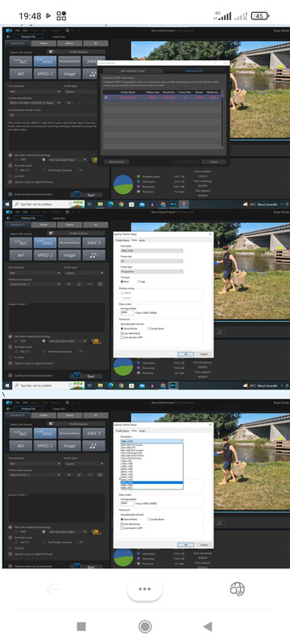Open Profile name/Quality dropdown in top screenshot
The image size is (290, 644).
point(35,102)
